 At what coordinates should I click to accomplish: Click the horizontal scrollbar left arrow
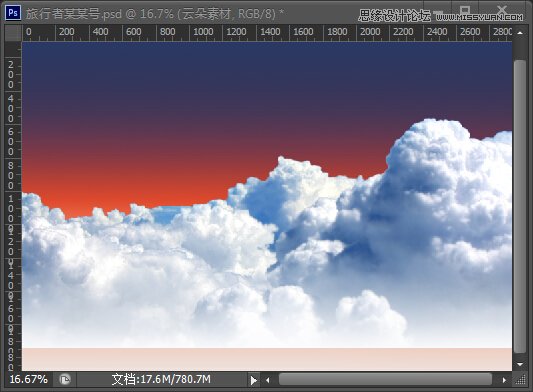pos(268,380)
